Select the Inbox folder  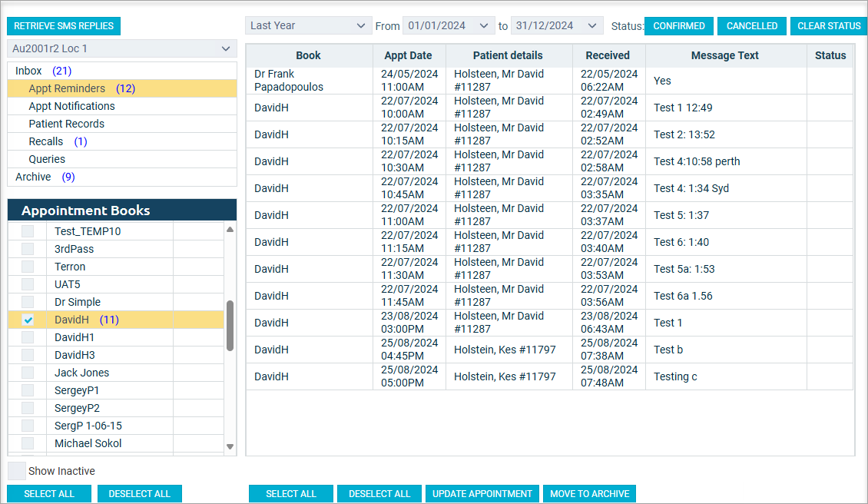122,71
